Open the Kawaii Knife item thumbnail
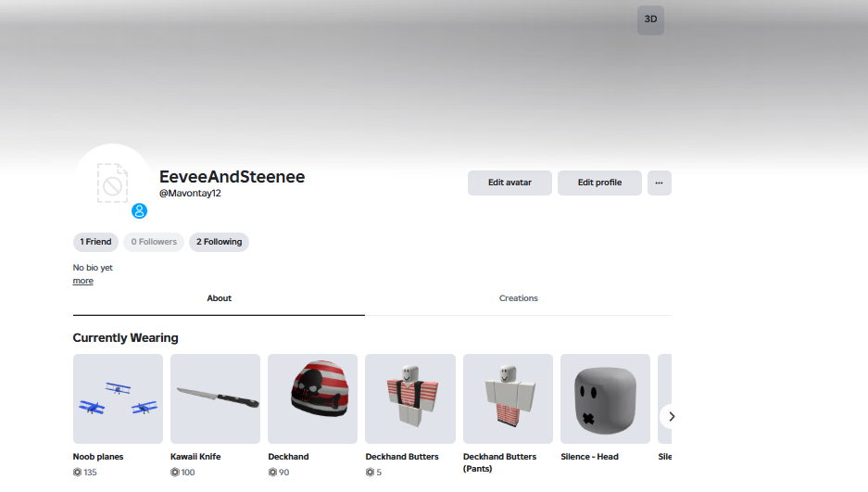The image size is (868, 492). tap(215, 399)
